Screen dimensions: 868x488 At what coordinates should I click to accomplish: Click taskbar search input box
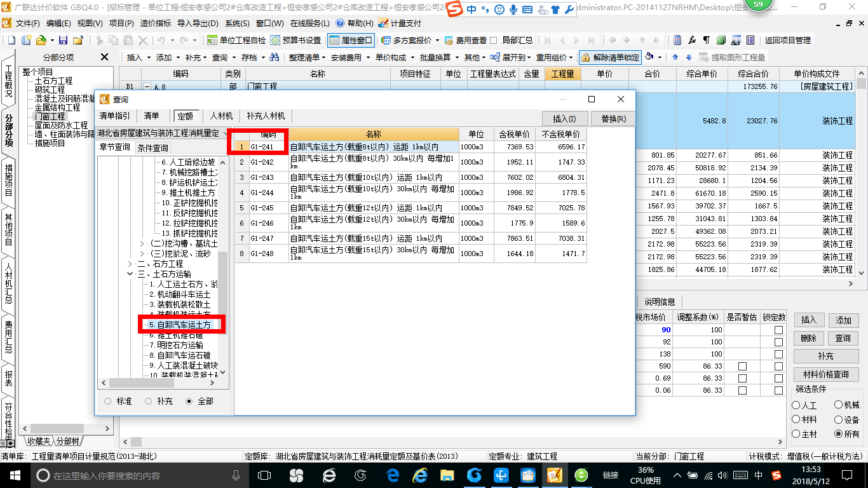coord(139,475)
